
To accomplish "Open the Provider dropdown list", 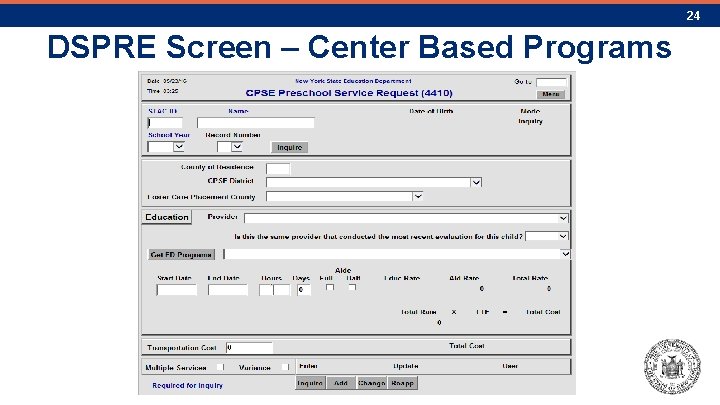I will point(563,218).
